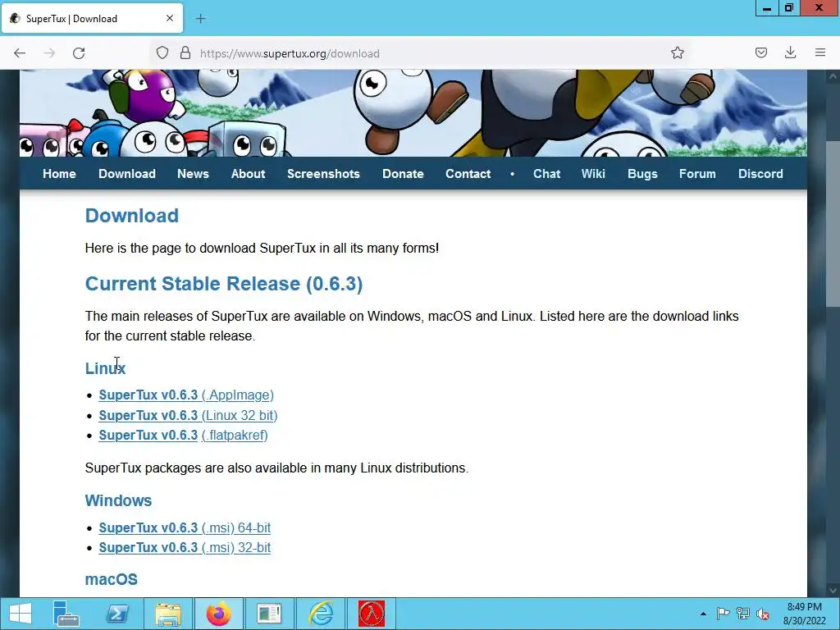Click the Windows section heading

(x=118, y=500)
